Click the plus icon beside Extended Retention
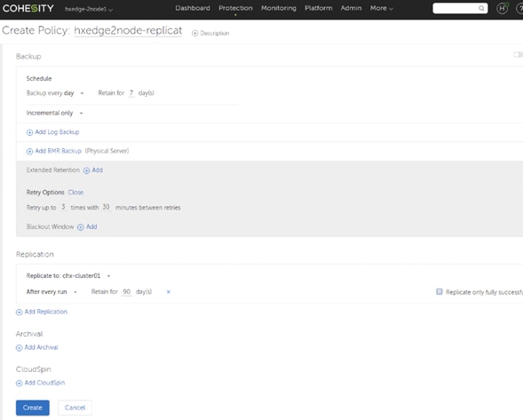 [x=86, y=170]
